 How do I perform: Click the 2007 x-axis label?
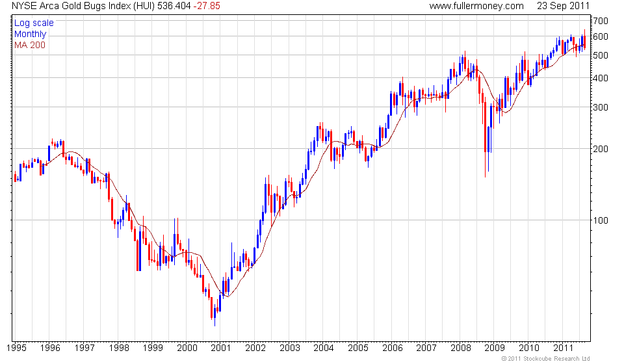point(426,348)
